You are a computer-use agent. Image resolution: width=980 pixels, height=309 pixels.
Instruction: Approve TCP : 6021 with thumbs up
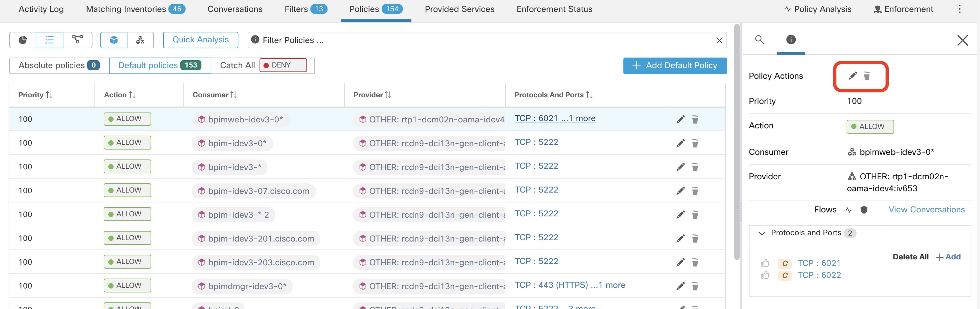(x=765, y=263)
